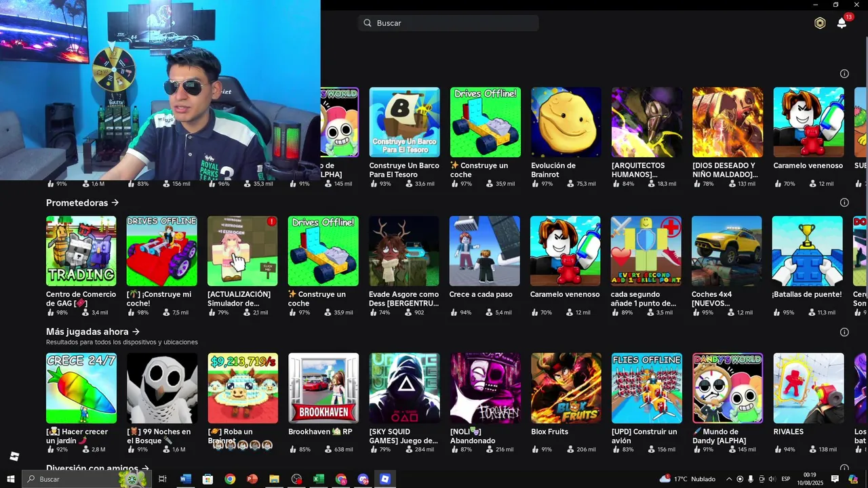This screenshot has width=868, height=488.
Task: Open Coches 4x4 game thumbnail
Action: click(727, 251)
